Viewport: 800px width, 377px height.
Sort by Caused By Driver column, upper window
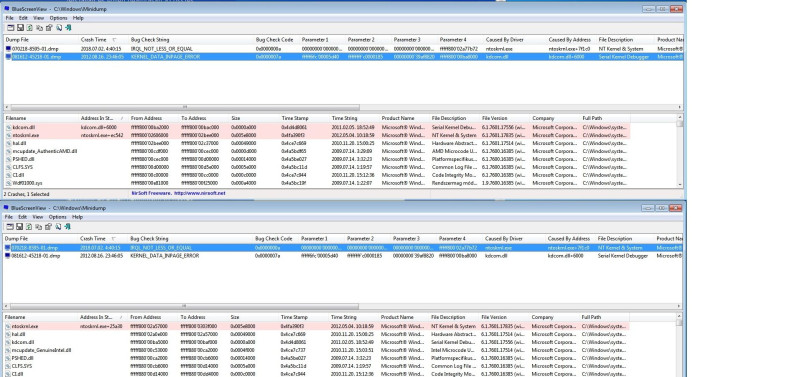coord(516,39)
